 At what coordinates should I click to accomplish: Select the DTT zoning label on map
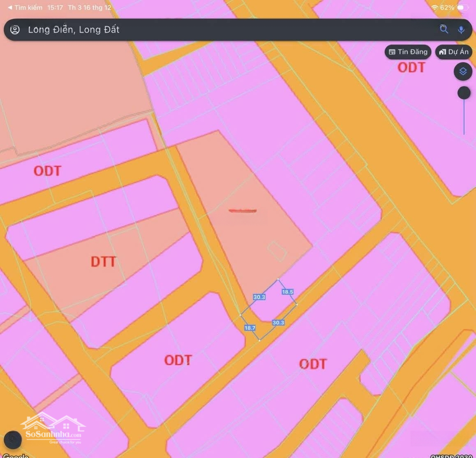point(103,262)
